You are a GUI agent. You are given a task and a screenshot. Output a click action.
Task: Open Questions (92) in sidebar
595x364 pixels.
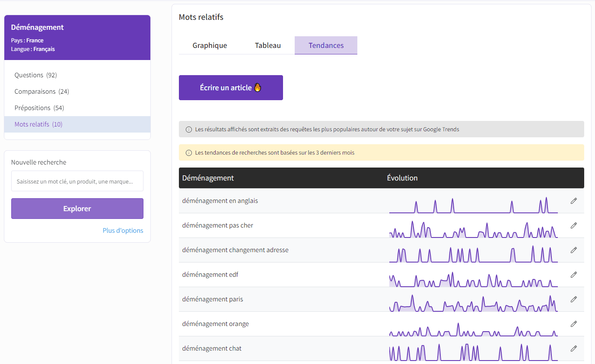(x=35, y=75)
